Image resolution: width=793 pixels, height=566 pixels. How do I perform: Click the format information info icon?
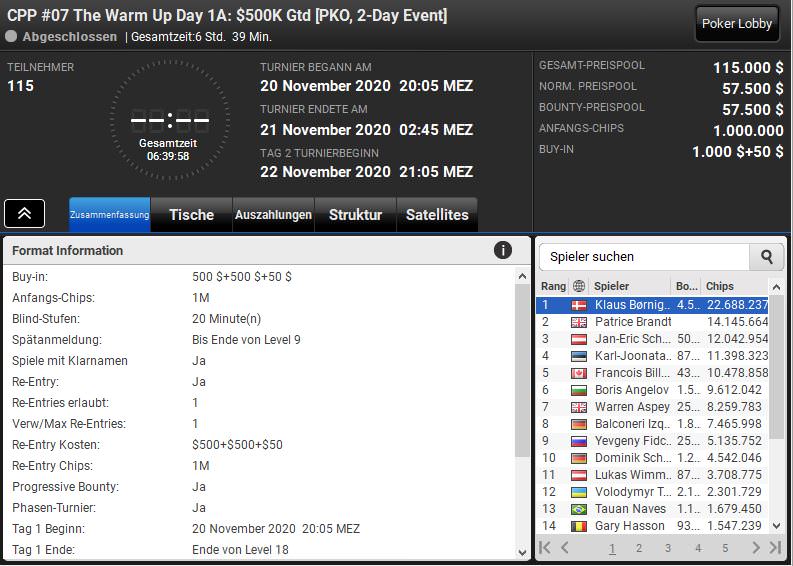[x=503, y=251]
